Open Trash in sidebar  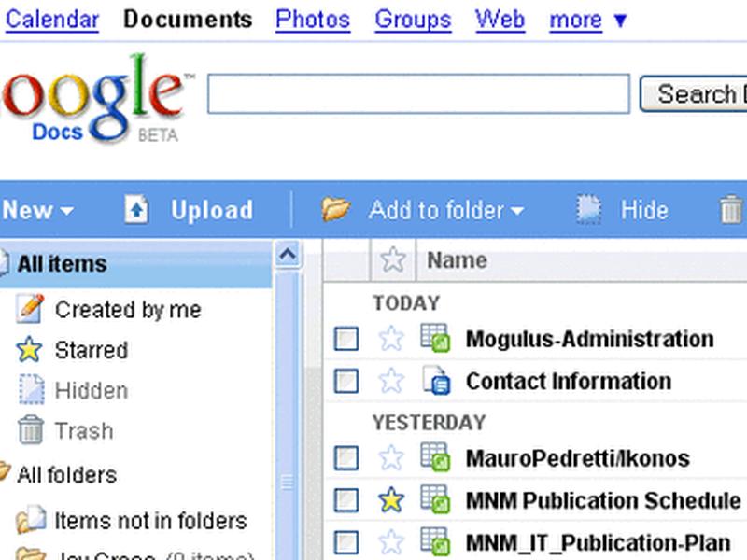(x=84, y=430)
